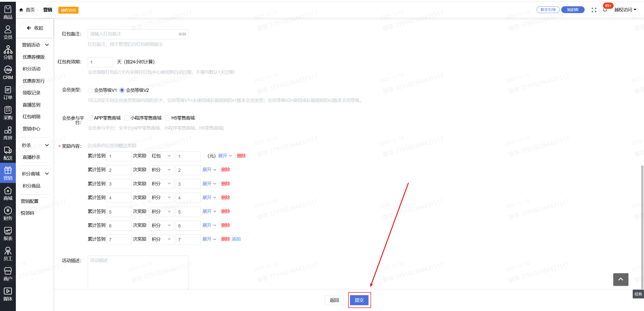Click the 提交 submit button
This screenshot has height=311, width=644.
pos(359,300)
